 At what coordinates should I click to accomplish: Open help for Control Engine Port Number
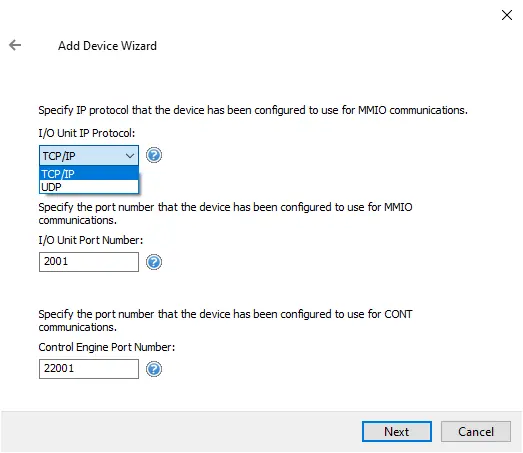[x=154, y=369]
